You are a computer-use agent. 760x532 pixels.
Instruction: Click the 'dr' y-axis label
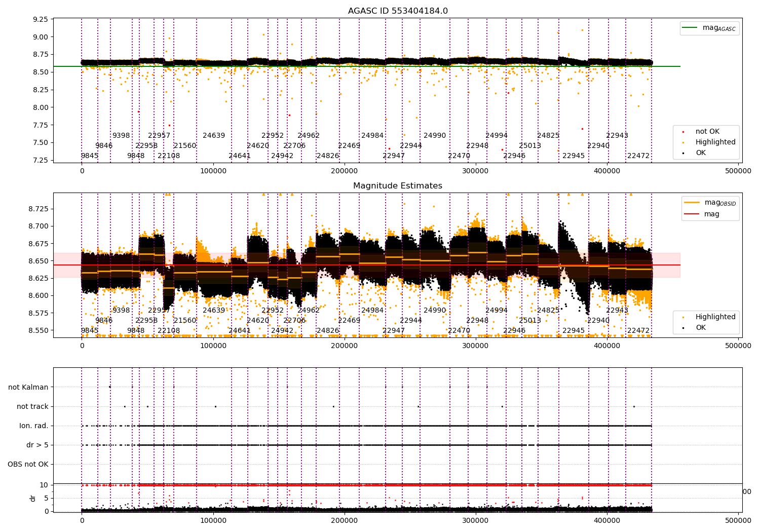[33, 498]
